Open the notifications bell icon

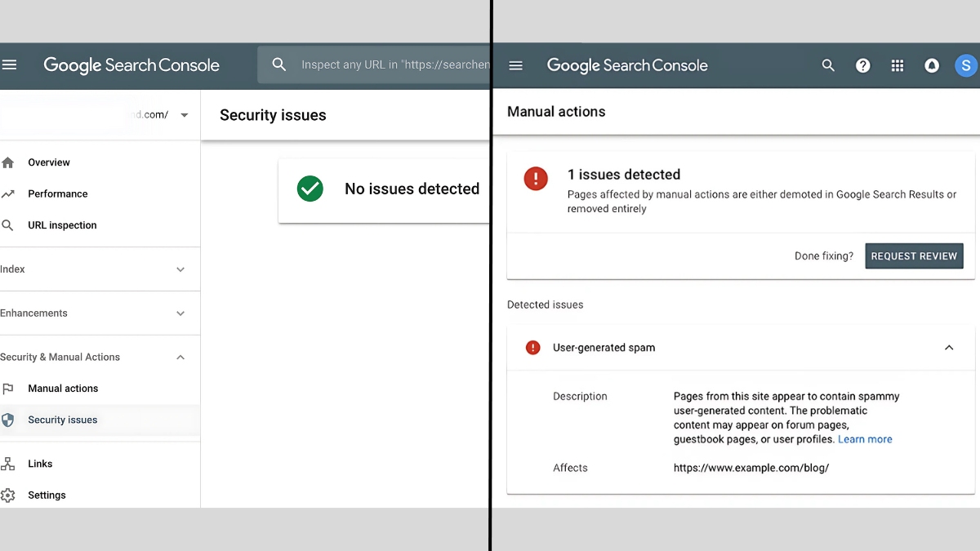932,65
